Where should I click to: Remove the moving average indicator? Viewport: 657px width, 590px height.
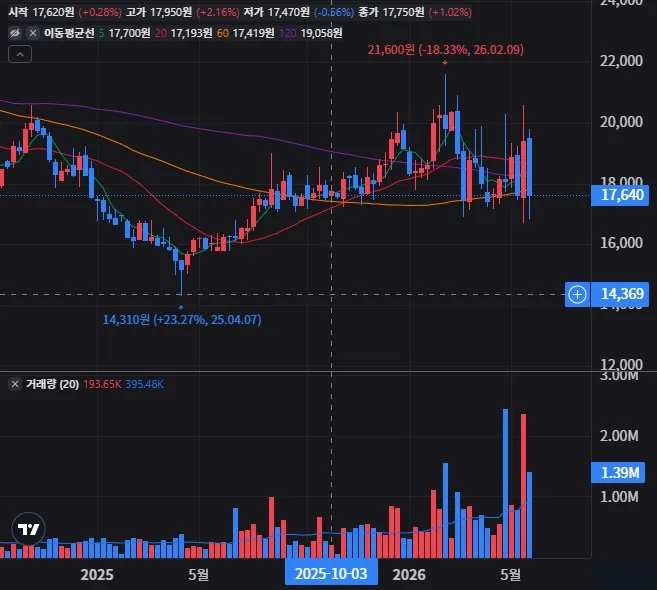pyautogui.click(x=33, y=33)
